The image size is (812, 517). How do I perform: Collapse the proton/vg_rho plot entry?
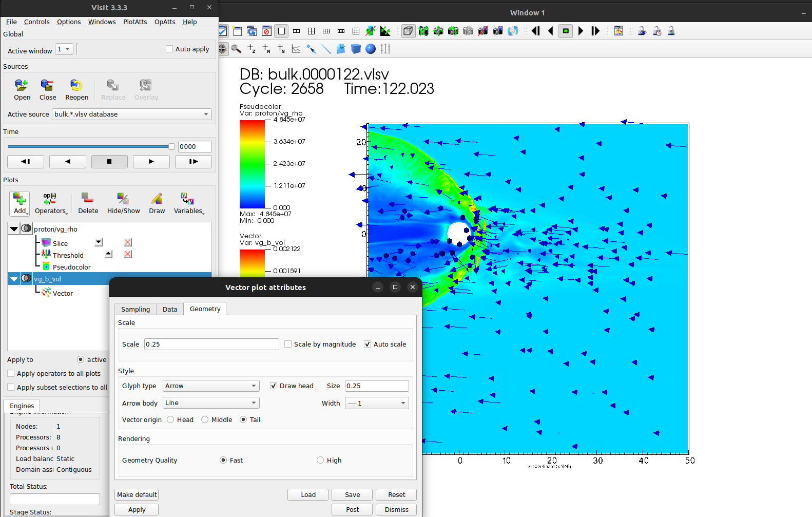pyautogui.click(x=14, y=229)
